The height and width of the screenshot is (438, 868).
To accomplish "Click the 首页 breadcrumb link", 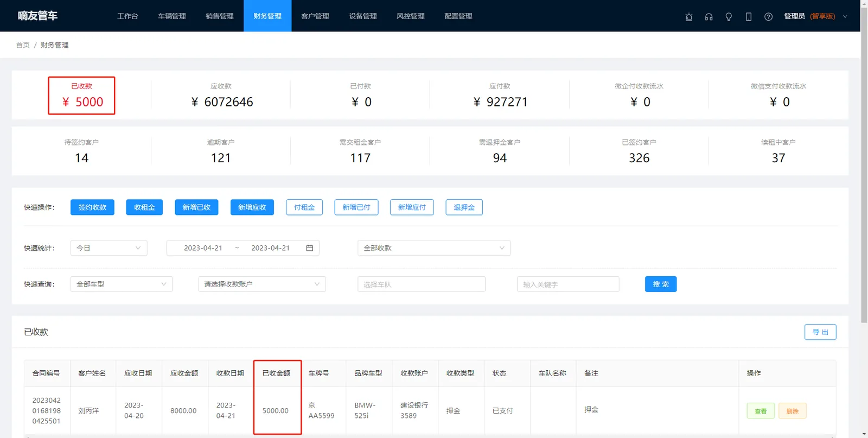I will pos(23,45).
